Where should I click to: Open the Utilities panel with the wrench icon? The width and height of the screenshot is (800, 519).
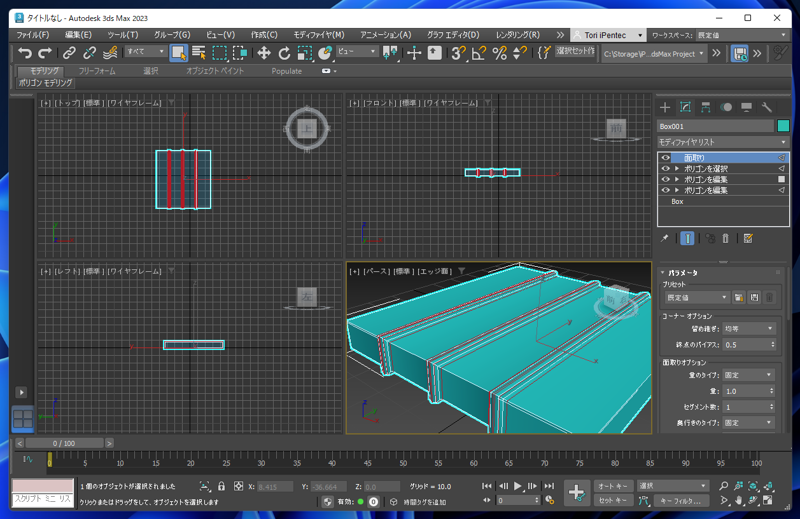pos(767,107)
